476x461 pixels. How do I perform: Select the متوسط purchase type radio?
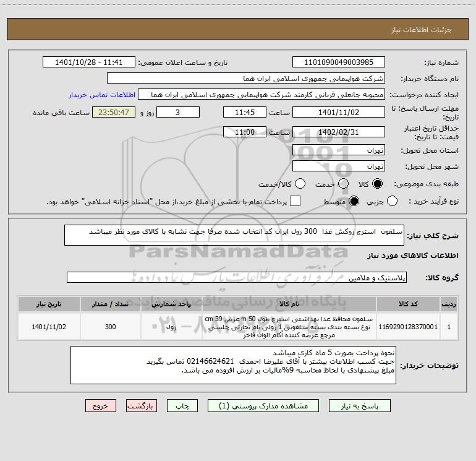[x=354, y=201]
